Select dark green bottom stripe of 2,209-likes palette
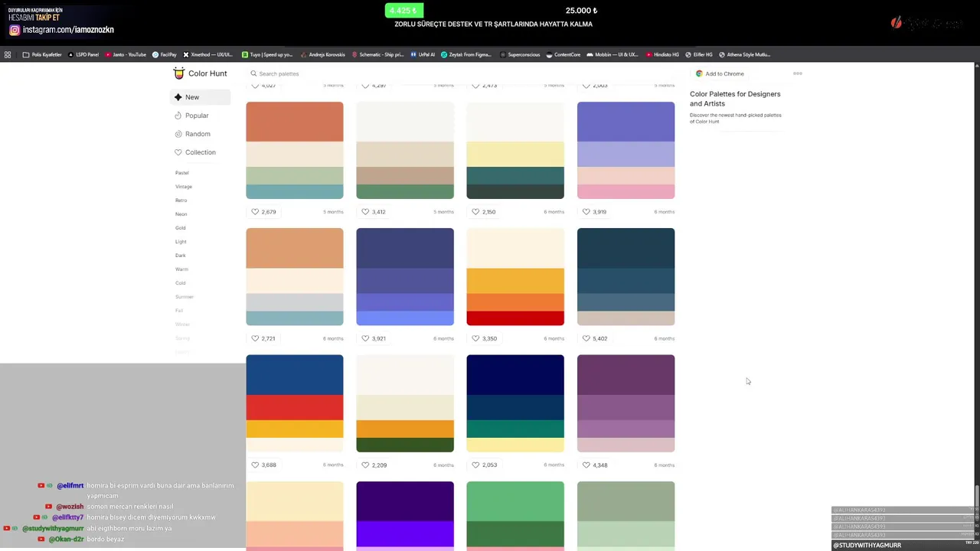The height and width of the screenshot is (551, 980). coord(405,445)
